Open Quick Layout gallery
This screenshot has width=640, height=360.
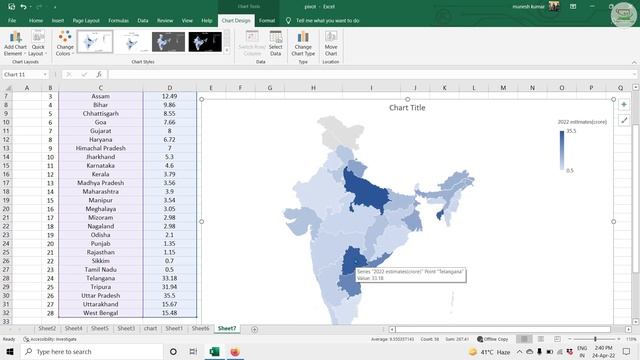click(38, 44)
